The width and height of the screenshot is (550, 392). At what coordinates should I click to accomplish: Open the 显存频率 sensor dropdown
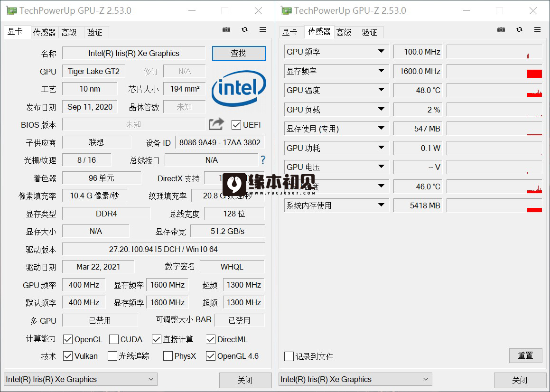point(381,71)
